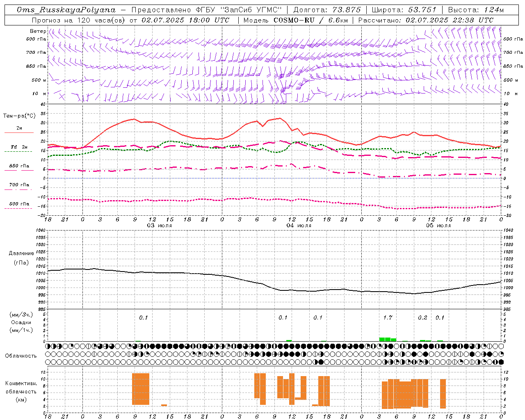Click the 'Рассчитано: 02.07.2025 22:38 UTC' text
The height and width of the screenshot is (420, 525).
[426, 20]
